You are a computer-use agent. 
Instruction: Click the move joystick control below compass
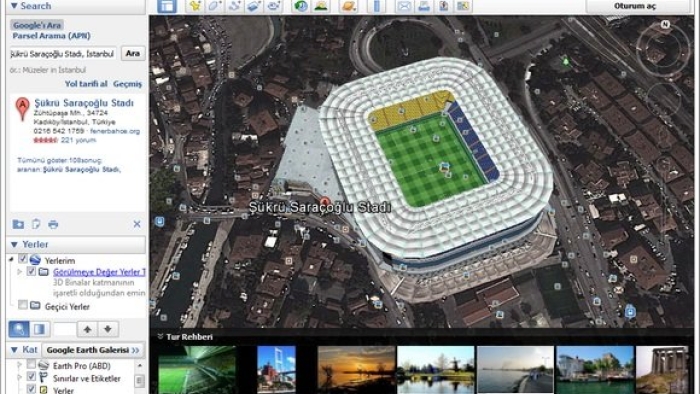coord(664,100)
